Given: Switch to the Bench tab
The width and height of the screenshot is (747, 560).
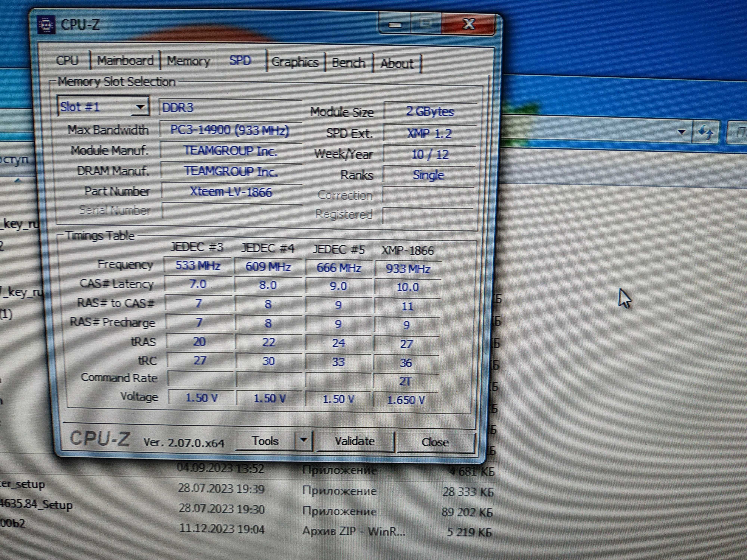Looking at the screenshot, I should click(x=348, y=63).
